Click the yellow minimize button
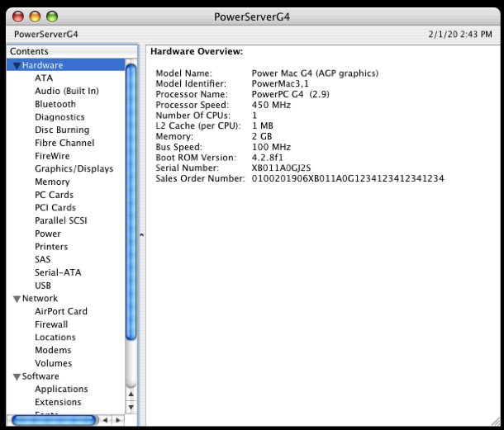Viewport: 504px width, 430px height. click(35, 17)
